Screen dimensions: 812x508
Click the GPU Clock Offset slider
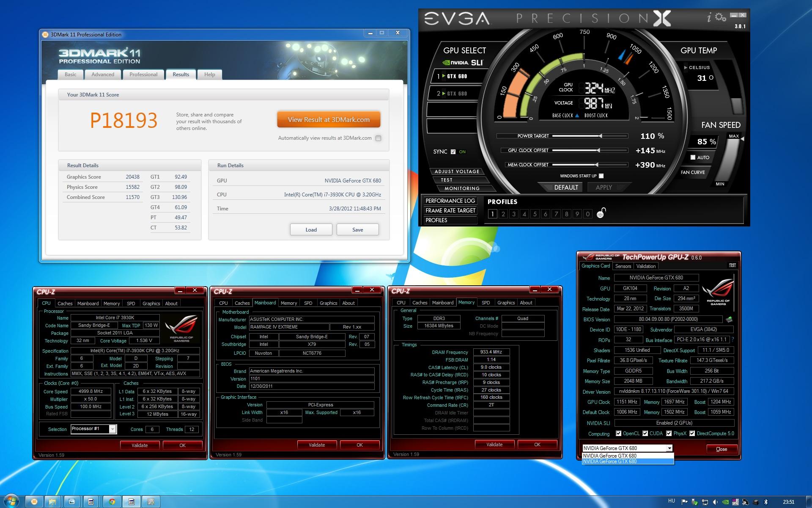590,150
